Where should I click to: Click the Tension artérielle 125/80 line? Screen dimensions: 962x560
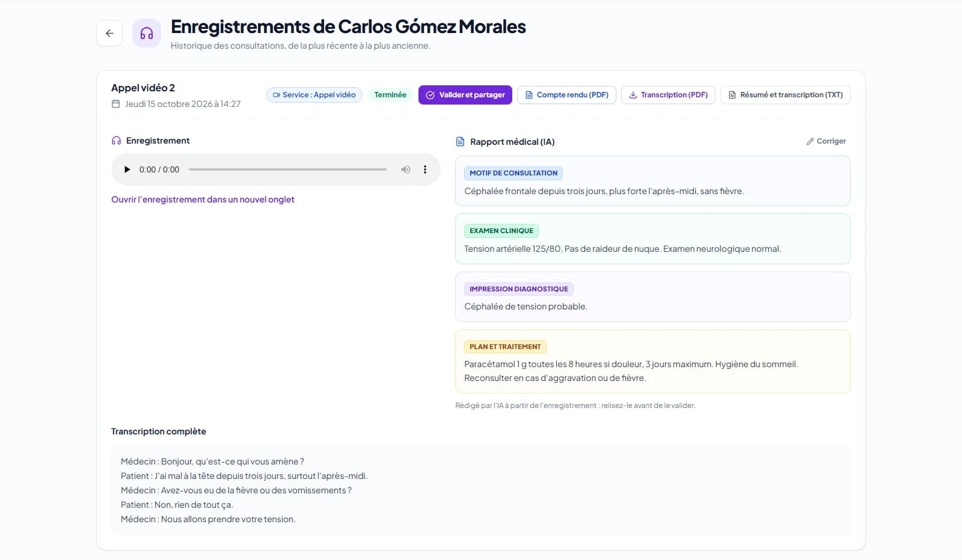[622, 249]
